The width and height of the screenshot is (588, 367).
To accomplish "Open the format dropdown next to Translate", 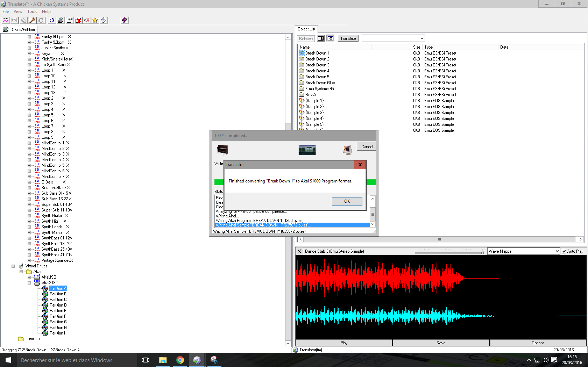I will pyautogui.click(x=422, y=38).
